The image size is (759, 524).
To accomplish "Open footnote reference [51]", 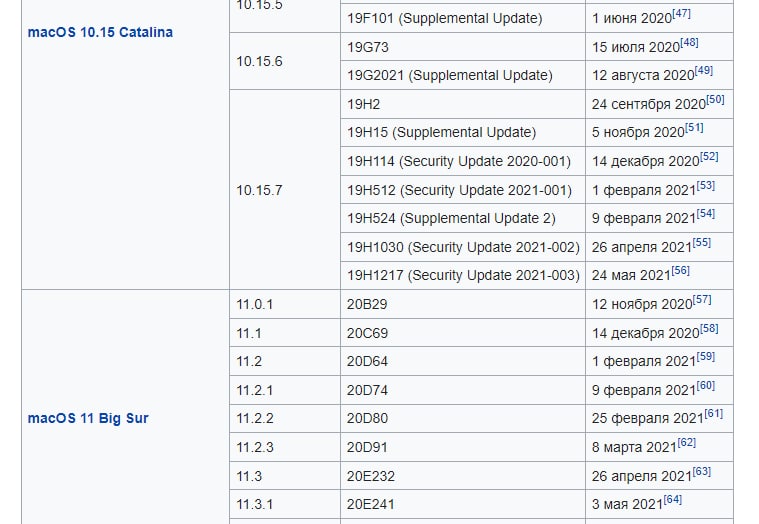I will pos(694,128).
